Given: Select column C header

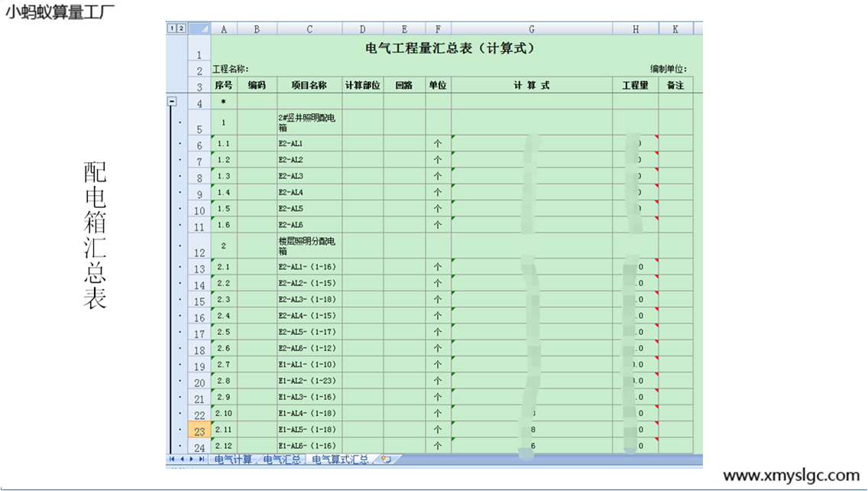Looking at the screenshot, I should 309,29.
